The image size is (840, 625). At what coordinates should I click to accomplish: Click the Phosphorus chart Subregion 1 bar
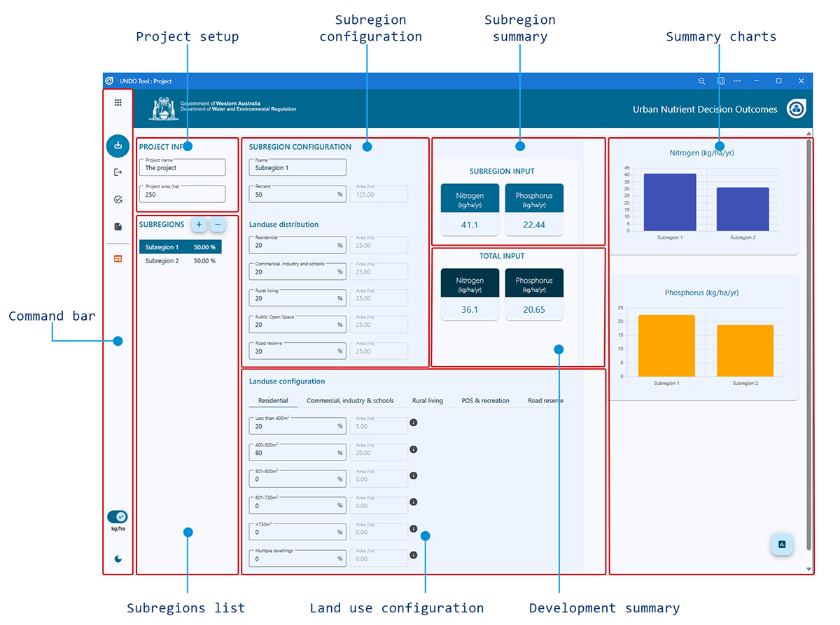(666, 346)
